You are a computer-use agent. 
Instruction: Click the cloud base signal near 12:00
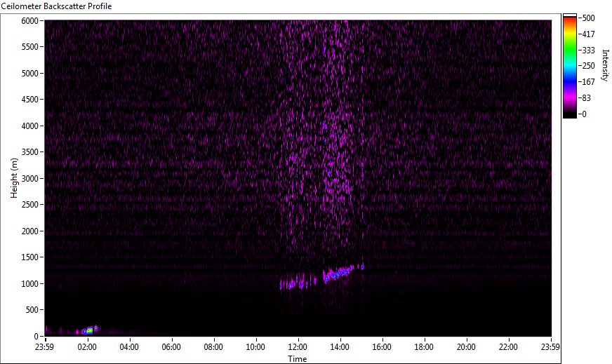[x=298, y=282]
